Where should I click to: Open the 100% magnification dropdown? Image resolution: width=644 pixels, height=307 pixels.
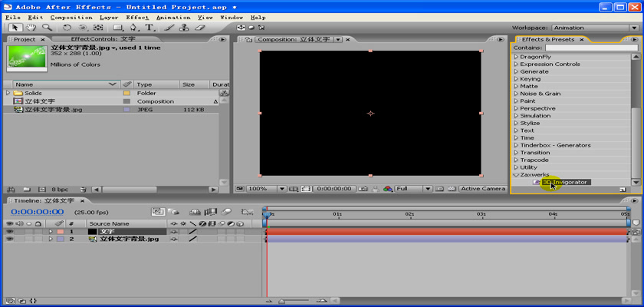tap(266, 189)
